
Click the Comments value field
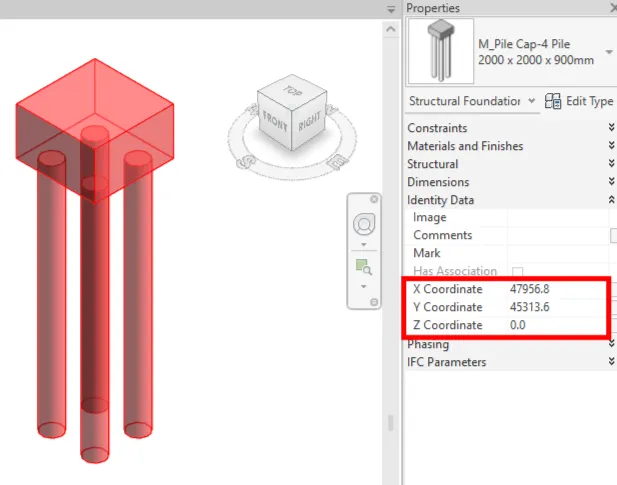[558, 235]
